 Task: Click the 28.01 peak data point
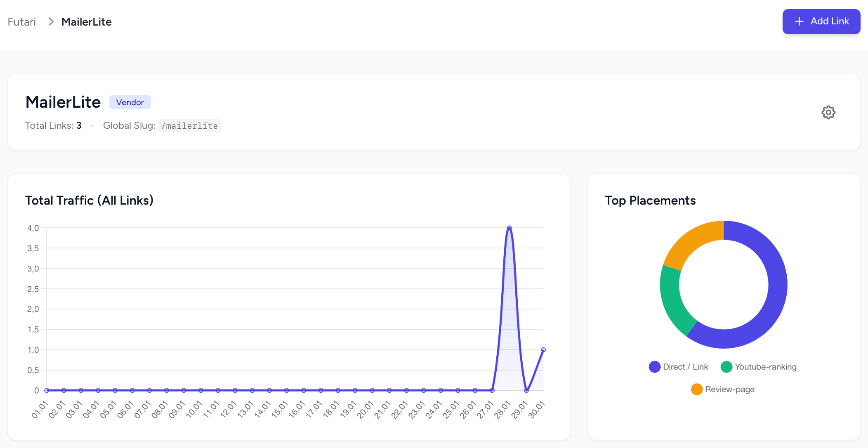(x=509, y=228)
